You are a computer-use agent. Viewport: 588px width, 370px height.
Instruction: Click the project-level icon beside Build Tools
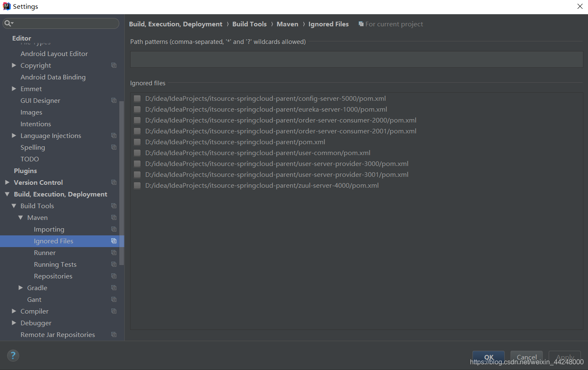point(114,206)
